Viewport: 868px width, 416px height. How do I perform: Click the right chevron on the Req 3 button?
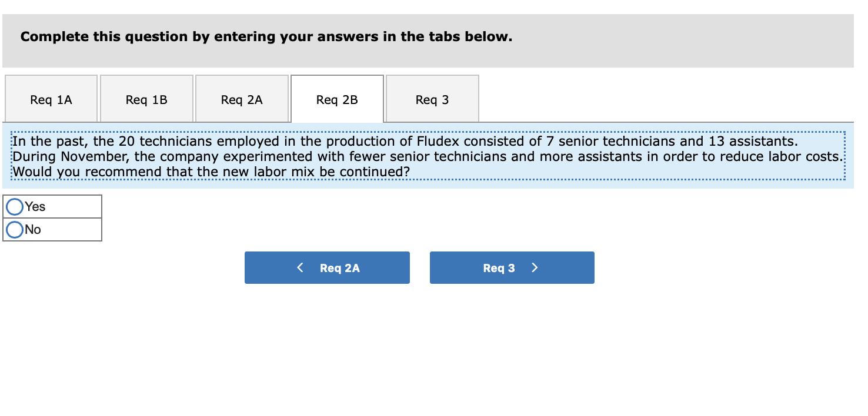tap(535, 267)
